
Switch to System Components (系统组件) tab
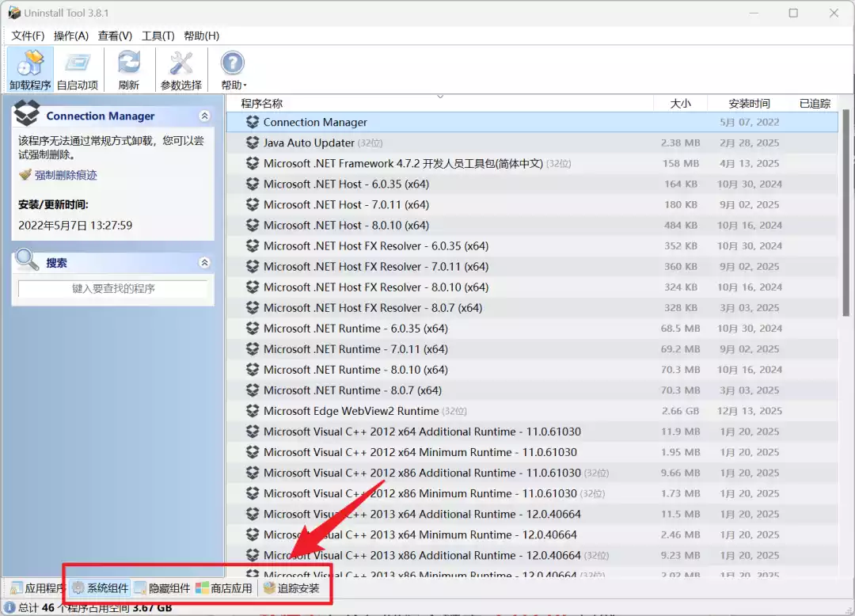click(100, 588)
